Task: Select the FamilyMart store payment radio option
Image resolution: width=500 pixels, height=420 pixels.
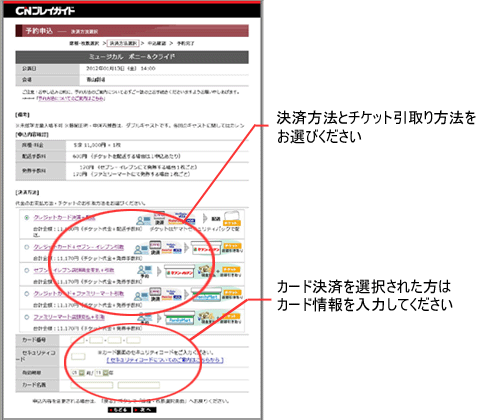Action: click(x=27, y=317)
